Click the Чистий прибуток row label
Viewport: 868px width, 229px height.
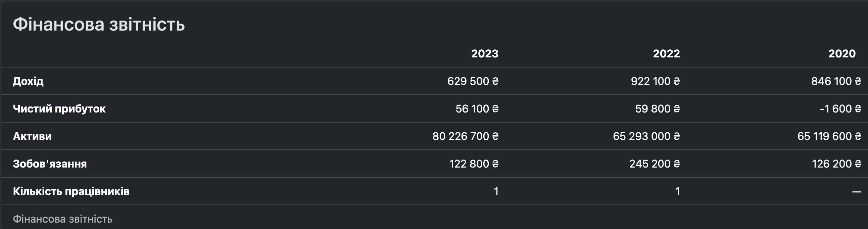pos(59,108)
